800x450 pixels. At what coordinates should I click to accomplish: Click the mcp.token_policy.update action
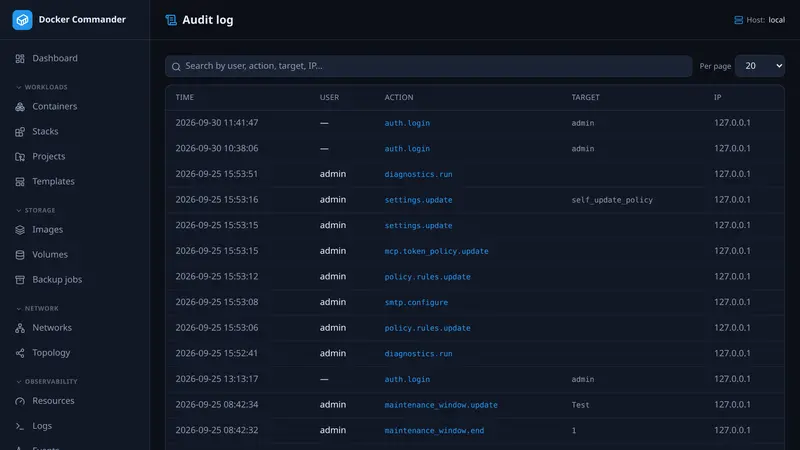436,251
